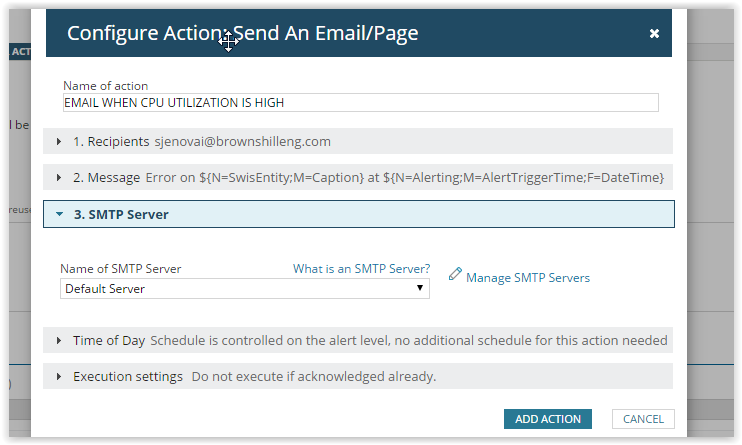The width and height of the screenshot is (742, 445).
Task: Collapse the SMTP Server section arrow
Action: [59, 214]
